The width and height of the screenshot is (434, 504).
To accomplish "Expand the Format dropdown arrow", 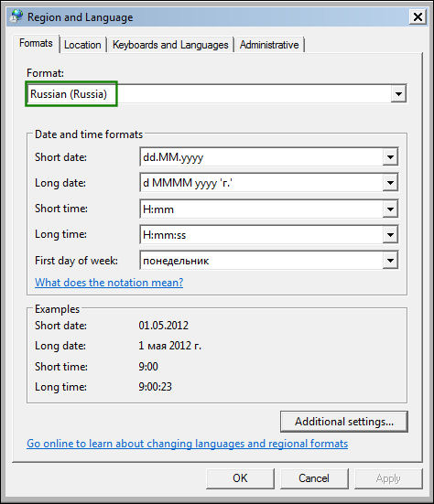I will coord(398,94).
